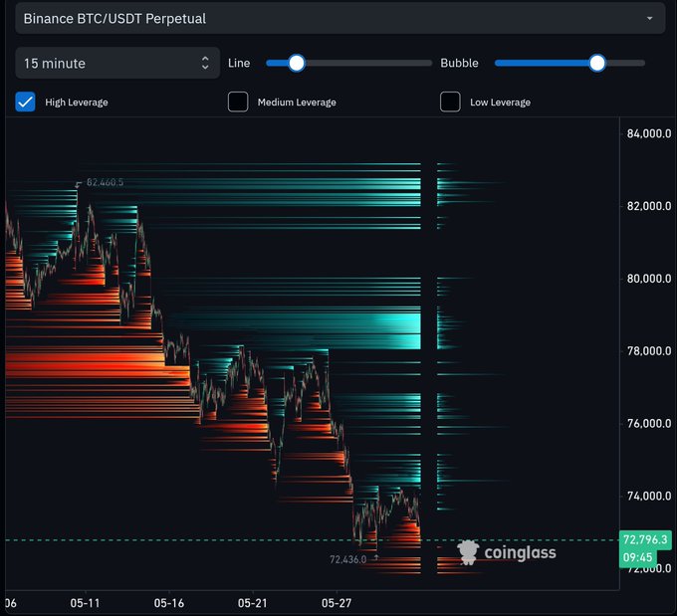Click the High Leverage label
The height and width of the screenshot is (616, 677).
tap(77, 103)
